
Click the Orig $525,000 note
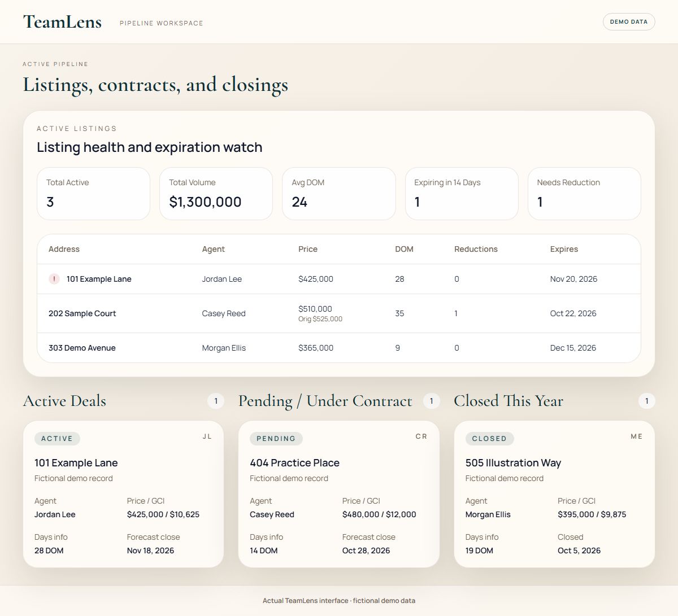(x=320, y=319)
